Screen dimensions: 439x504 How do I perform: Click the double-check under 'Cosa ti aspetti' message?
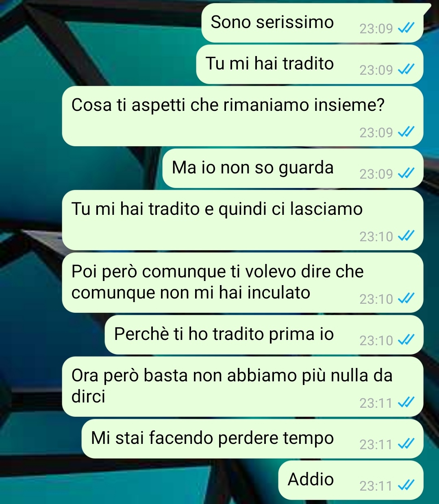pyautogui.click(x=406, y=132)
